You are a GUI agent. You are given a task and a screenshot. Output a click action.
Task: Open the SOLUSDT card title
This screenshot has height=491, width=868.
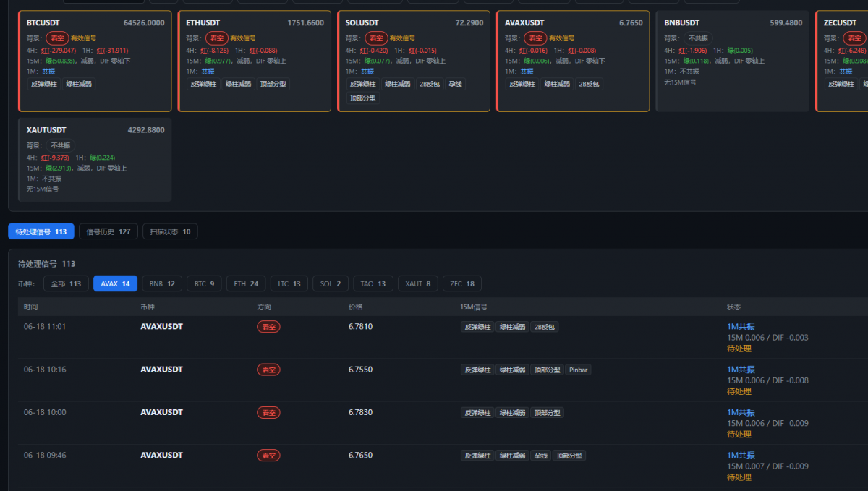[x=362, y=23]
